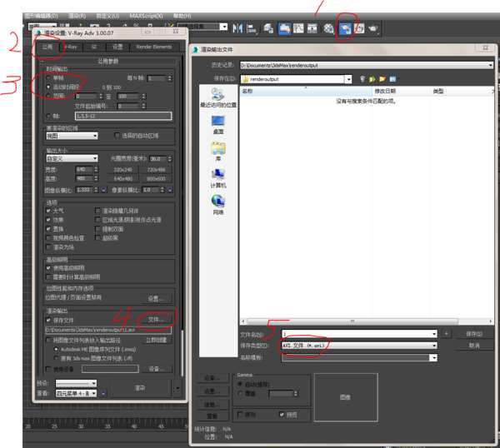Click the Align tool icon
This screenshot has width=500, height=448.
coord(252,28)
